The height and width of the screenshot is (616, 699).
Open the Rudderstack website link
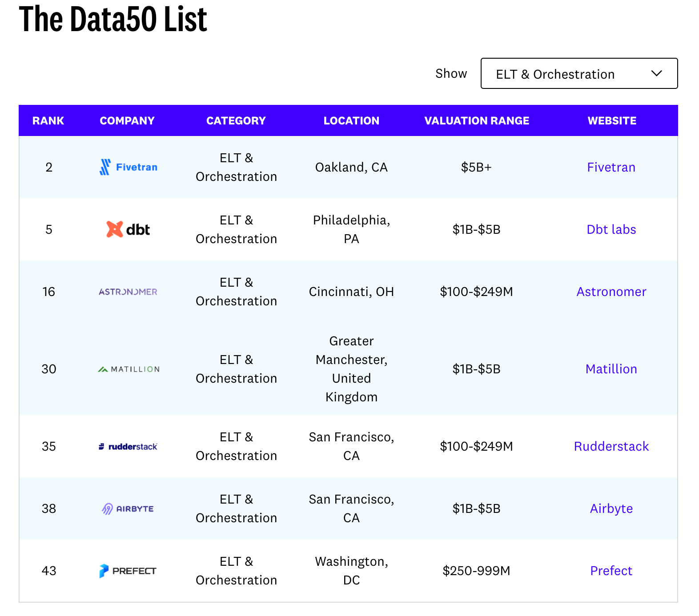pos(611,446)
